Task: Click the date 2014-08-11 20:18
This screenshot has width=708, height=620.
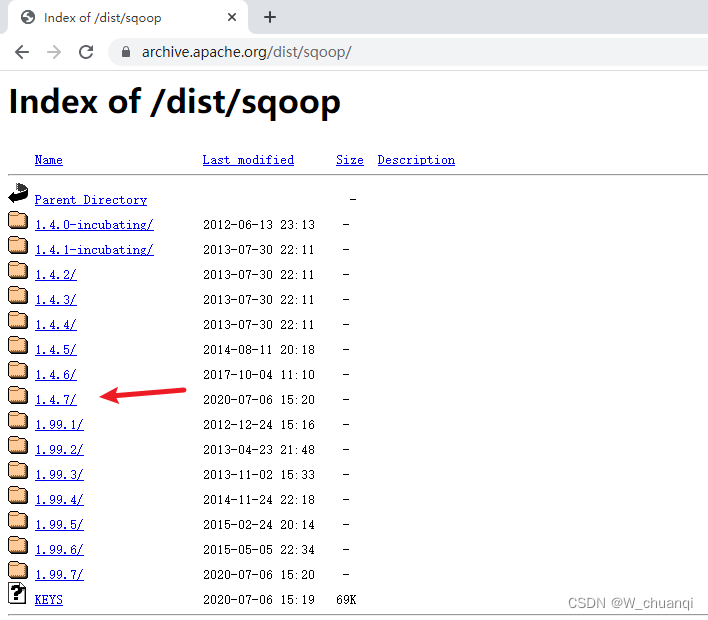Action: (x=259, y=350)
